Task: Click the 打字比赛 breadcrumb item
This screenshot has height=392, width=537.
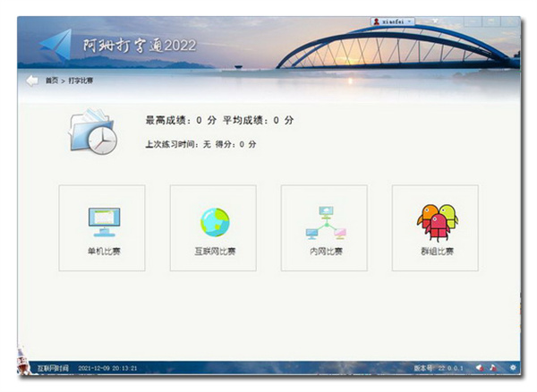Action: coord(81,81)
